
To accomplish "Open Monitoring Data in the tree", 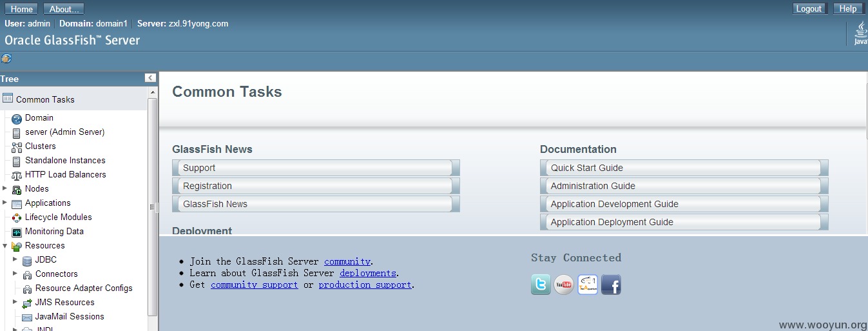I will (54, 231).
